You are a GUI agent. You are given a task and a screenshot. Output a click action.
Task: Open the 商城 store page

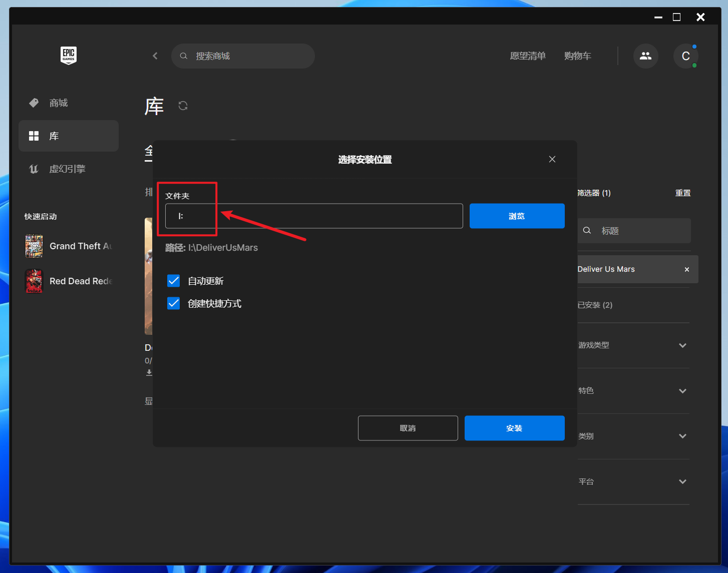pos(69,103)
